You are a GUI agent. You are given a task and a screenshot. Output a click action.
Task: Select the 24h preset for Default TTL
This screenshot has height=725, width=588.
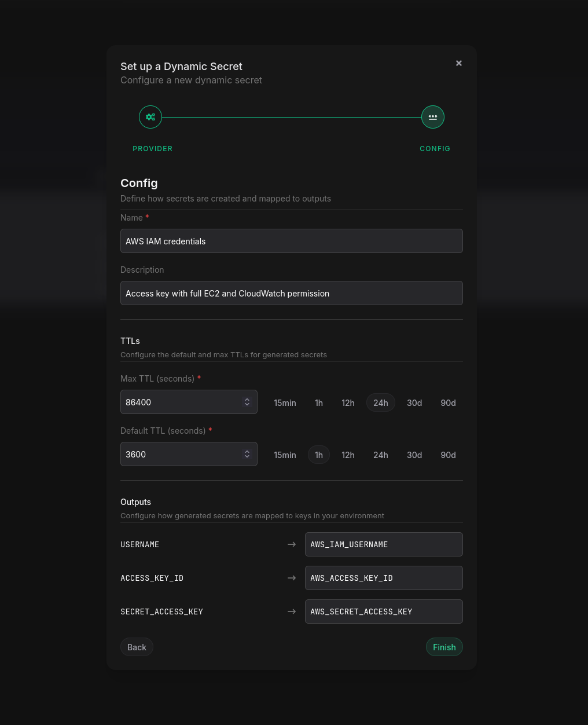[x=380, y=455]
